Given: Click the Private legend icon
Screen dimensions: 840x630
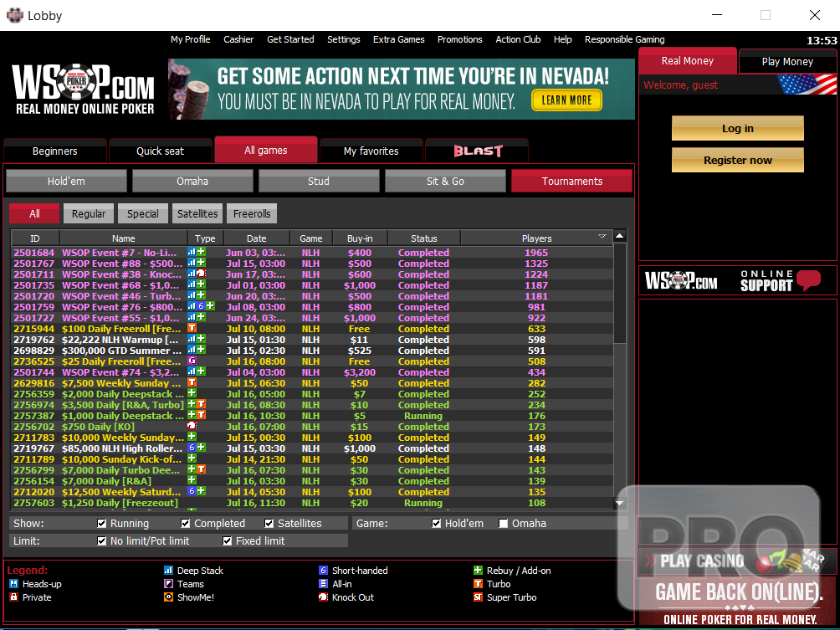Looking at the screenshot, I should pyautogui.click(x=14, y=597).
